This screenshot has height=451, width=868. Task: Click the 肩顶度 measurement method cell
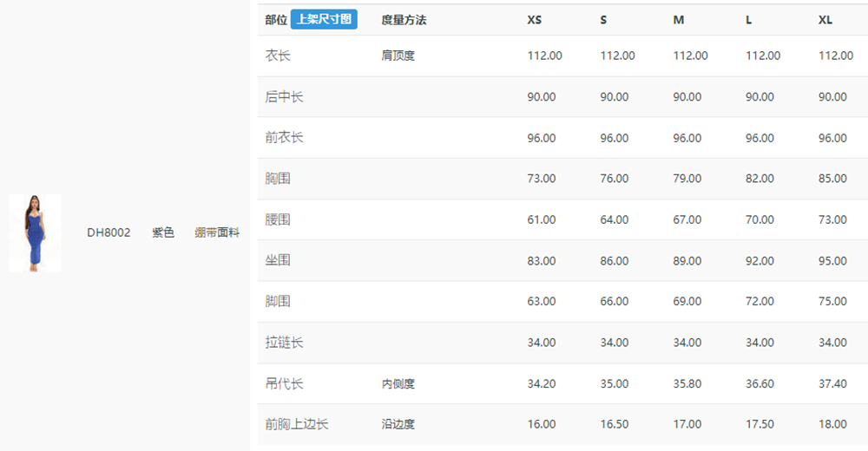[x=398, y=56]
